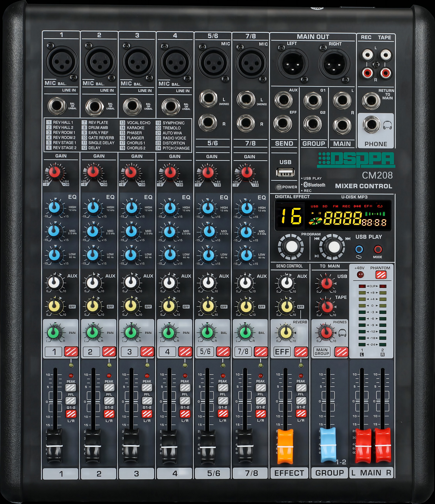This screenshot has width=435, height=504.
Task: Tap the red MODE button
Action: tap(377, 249)
